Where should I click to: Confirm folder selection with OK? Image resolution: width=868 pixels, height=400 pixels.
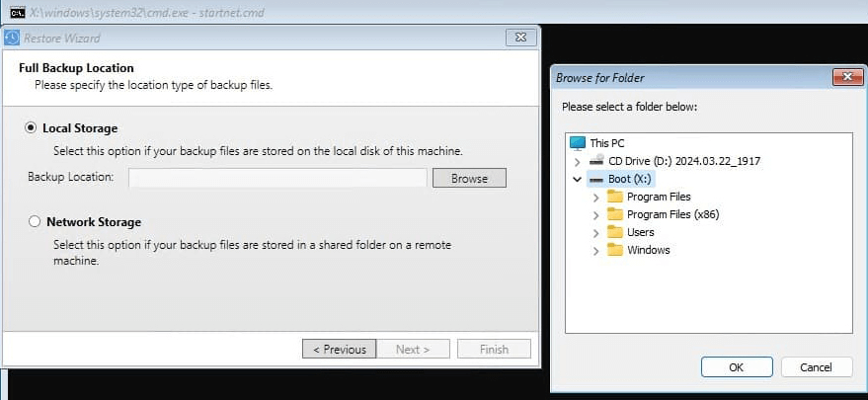point(736,366)
